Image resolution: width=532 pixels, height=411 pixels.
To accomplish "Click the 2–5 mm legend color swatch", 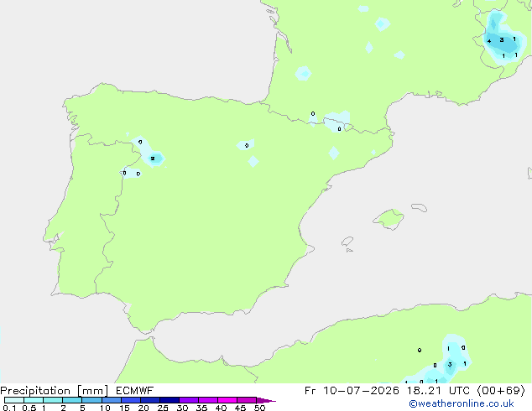I will (x=72, y=400).
